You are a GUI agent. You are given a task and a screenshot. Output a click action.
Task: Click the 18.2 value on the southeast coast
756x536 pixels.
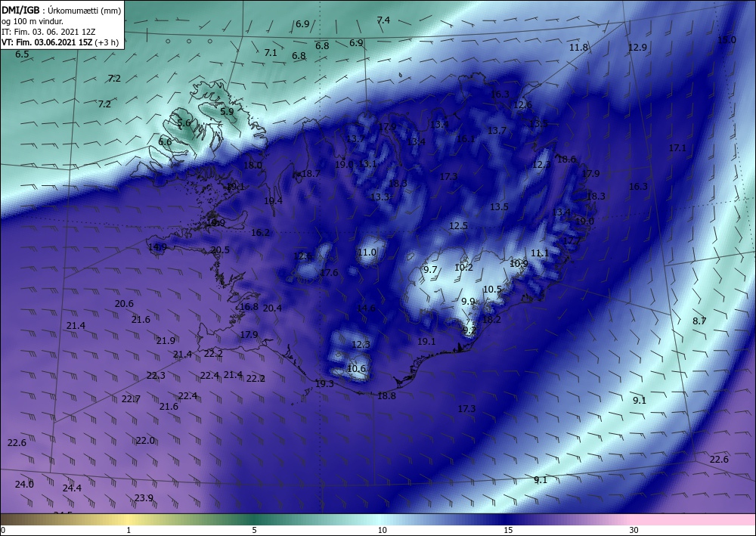click(491, 319)
